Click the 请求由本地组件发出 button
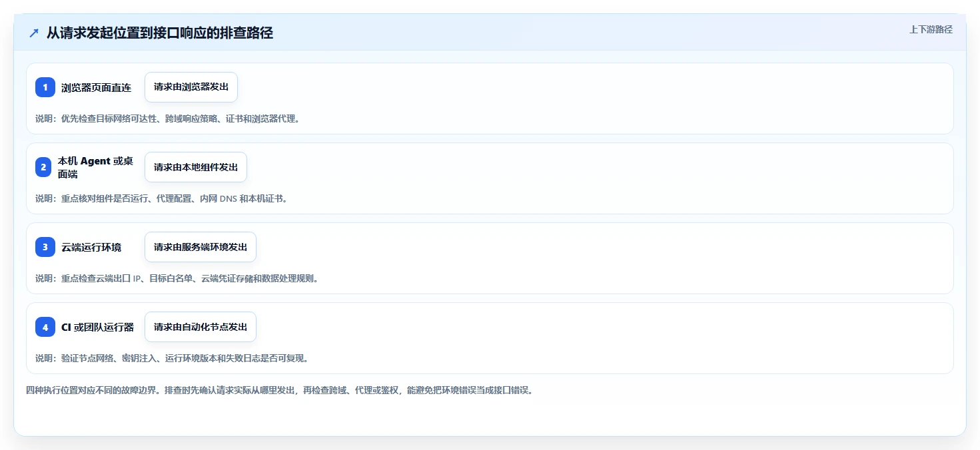The image size is (980, 450). point(196,167)
